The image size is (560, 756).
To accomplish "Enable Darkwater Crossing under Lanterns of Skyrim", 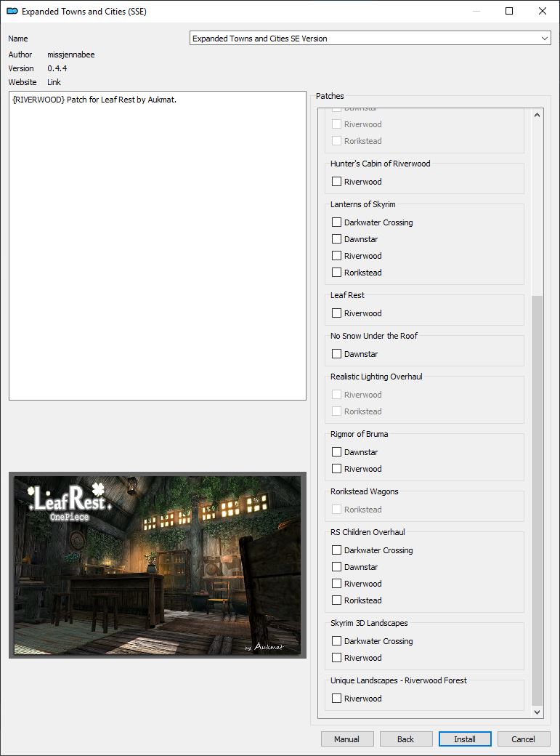I will (x=337, y=222).
